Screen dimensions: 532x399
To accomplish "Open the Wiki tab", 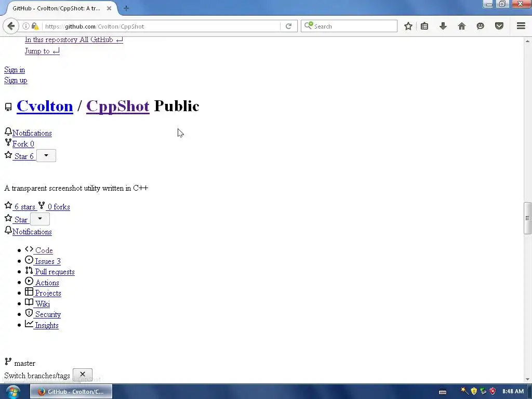I will tap(43, 304).
